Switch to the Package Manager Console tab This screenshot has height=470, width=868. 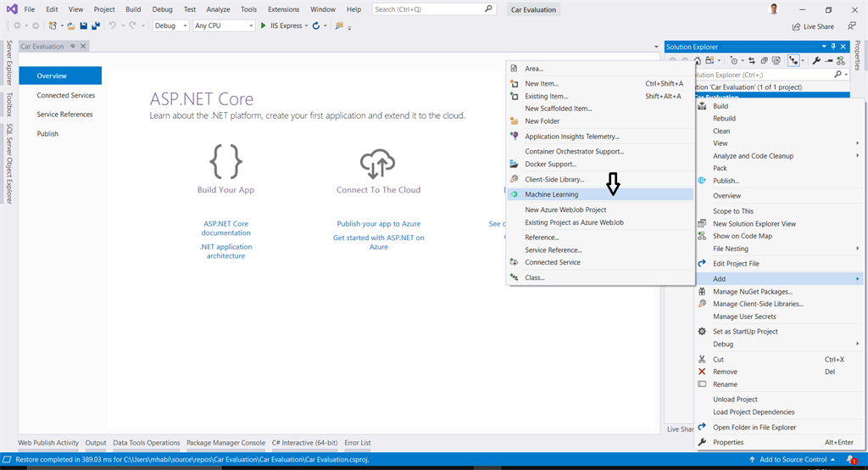coord(225,443)
